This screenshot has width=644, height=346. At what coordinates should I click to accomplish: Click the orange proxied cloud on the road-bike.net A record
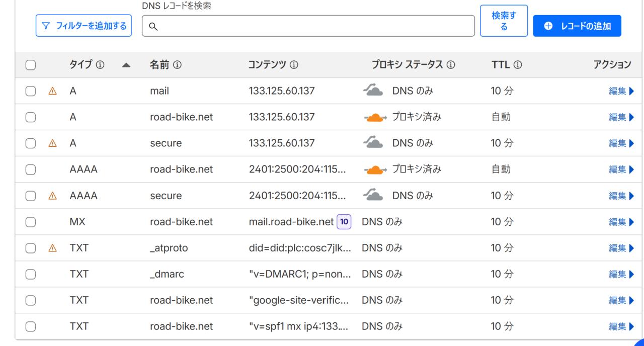click(x=375, y=117)
